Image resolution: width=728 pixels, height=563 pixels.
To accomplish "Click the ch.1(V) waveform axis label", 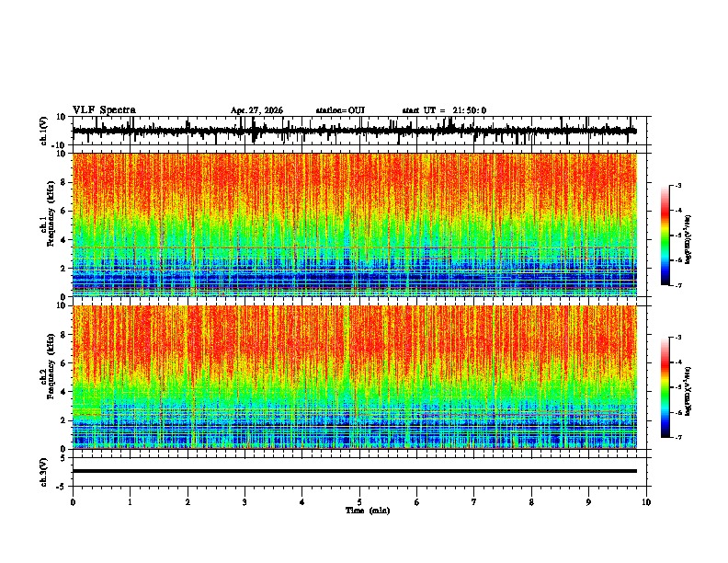I will click(x=44, y=131).
